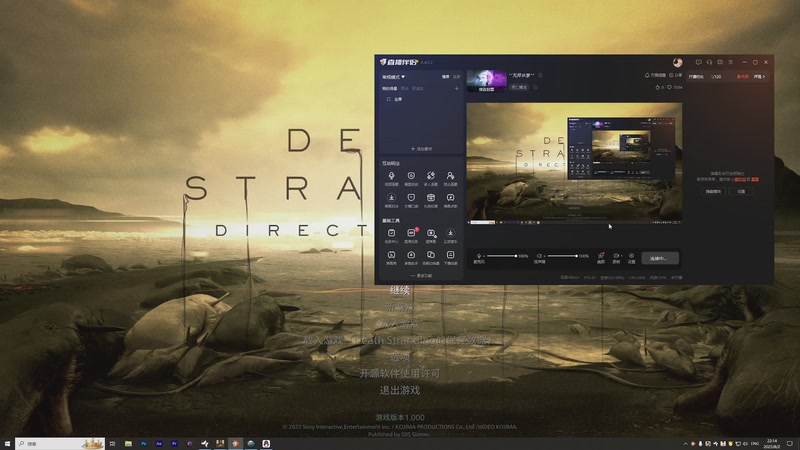Switch to the 竖屏 portrait tab
800x450 pixels.
tap(456, 77)
